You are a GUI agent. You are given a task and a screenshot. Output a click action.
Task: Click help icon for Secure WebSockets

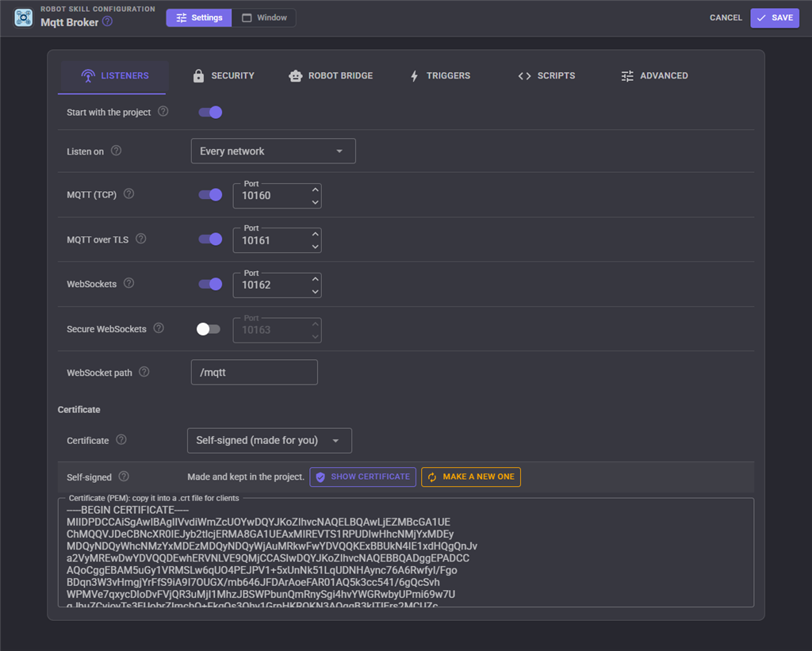(x=159, y=327)
